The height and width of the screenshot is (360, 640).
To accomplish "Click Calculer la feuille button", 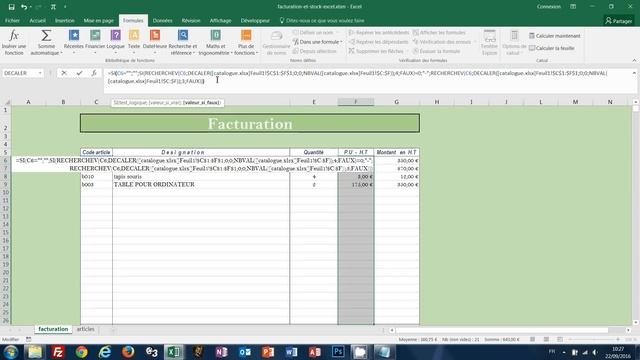I will click(551, 48).
